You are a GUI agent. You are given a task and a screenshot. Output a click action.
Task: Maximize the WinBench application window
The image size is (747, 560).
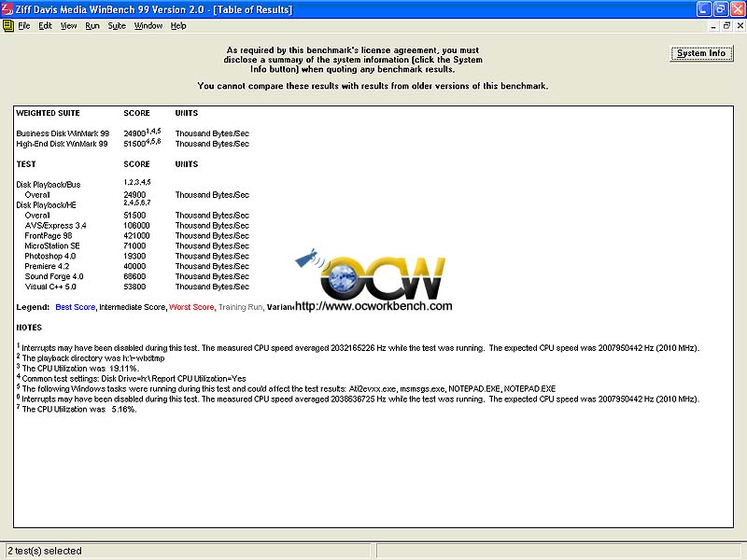(721, 9)
